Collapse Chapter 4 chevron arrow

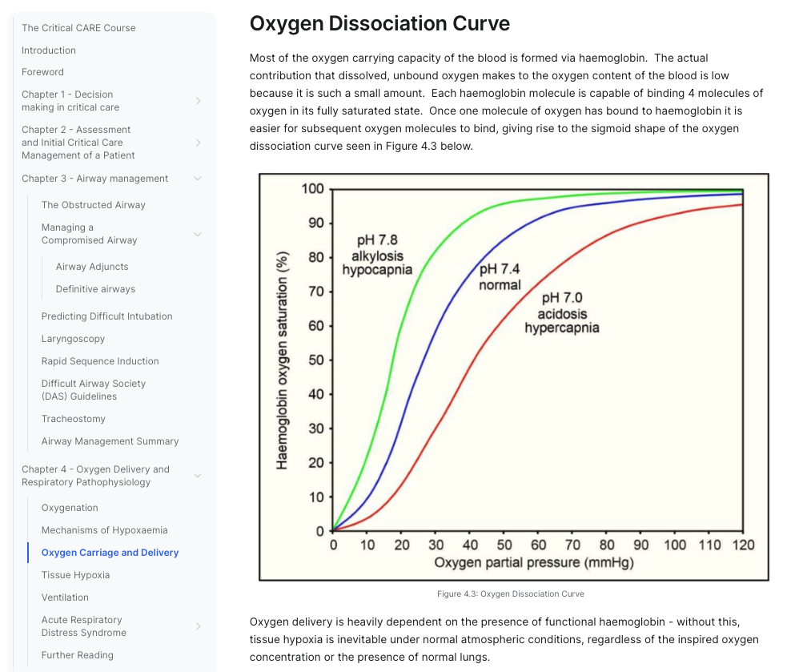click(198, 475)
